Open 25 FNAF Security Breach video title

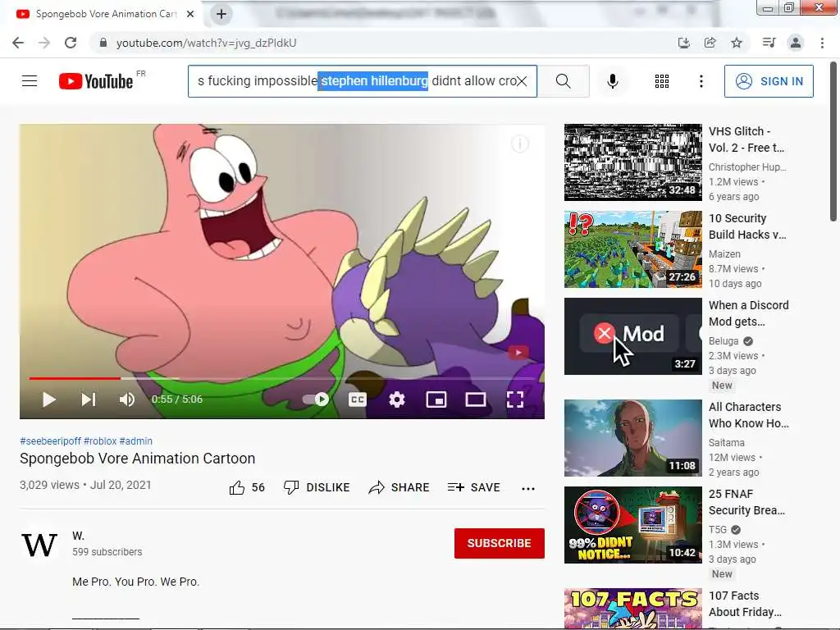746,502
